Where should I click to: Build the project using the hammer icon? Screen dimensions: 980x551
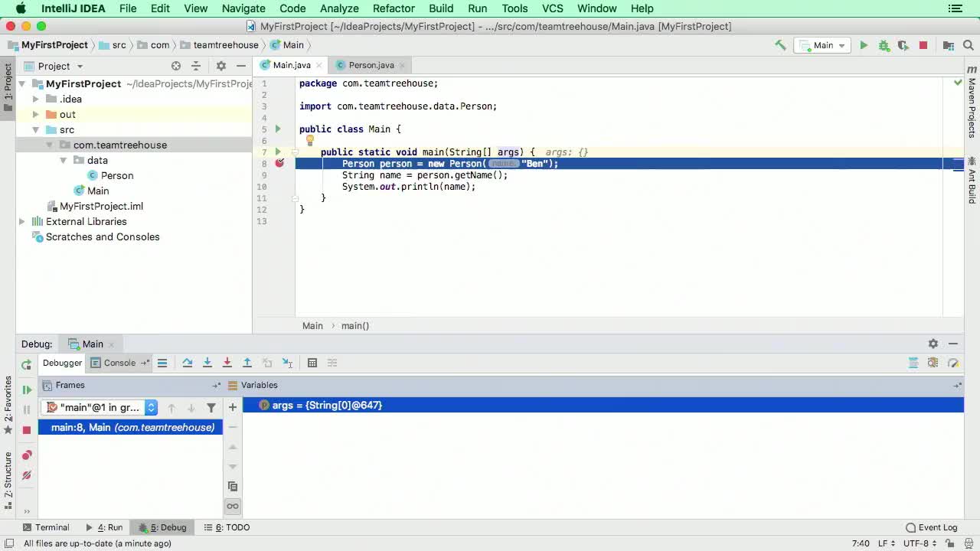(779, 45)
